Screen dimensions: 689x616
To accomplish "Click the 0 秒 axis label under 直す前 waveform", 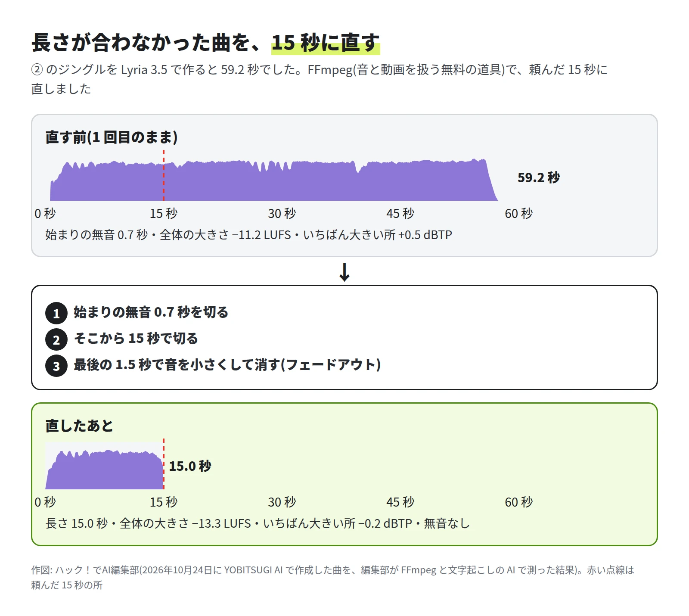I will 45,213.
